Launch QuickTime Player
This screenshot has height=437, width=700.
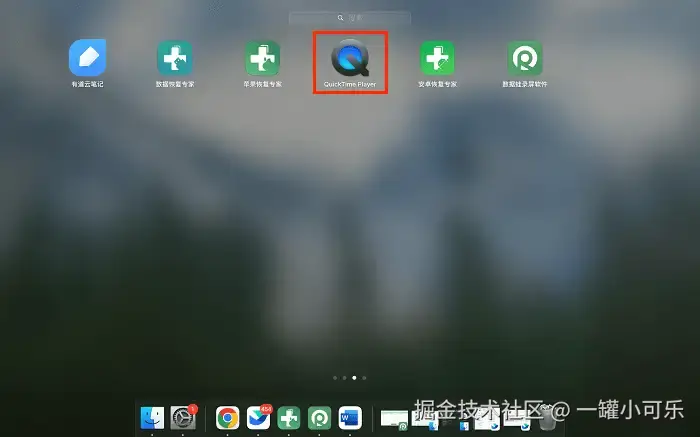coord(350,58)
